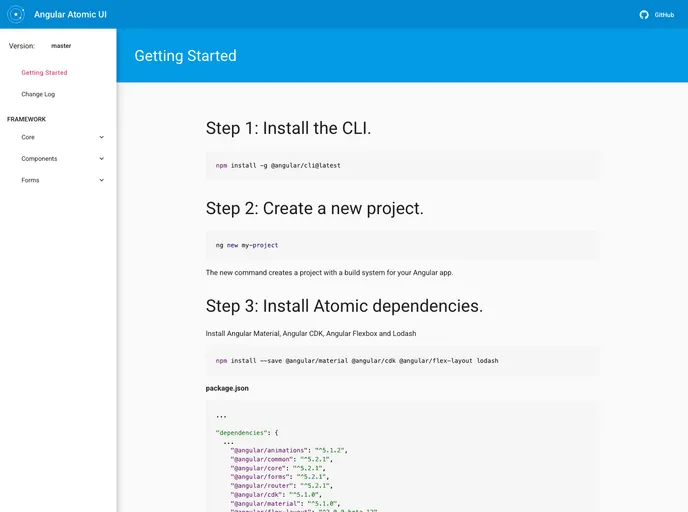Click the Step 2: Create a new project heading
The height and width of the screenshot is (512, 688).
point(315,208)
